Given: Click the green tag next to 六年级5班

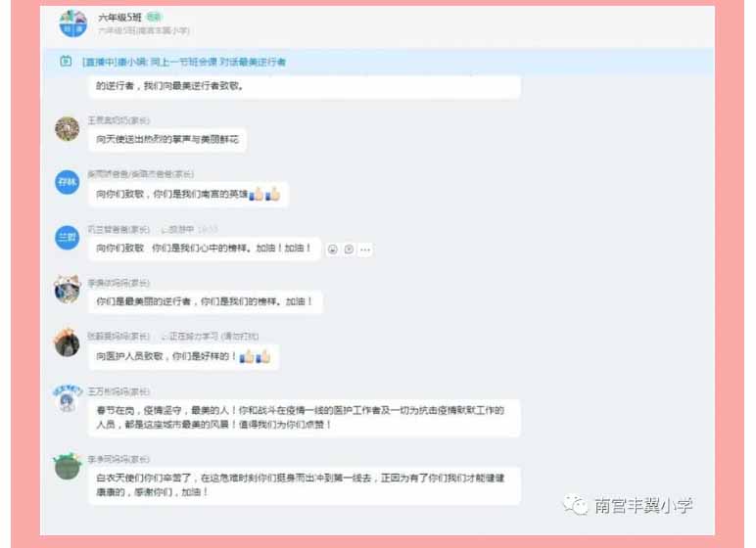Looking at the screenshot, I should point(155,17).
